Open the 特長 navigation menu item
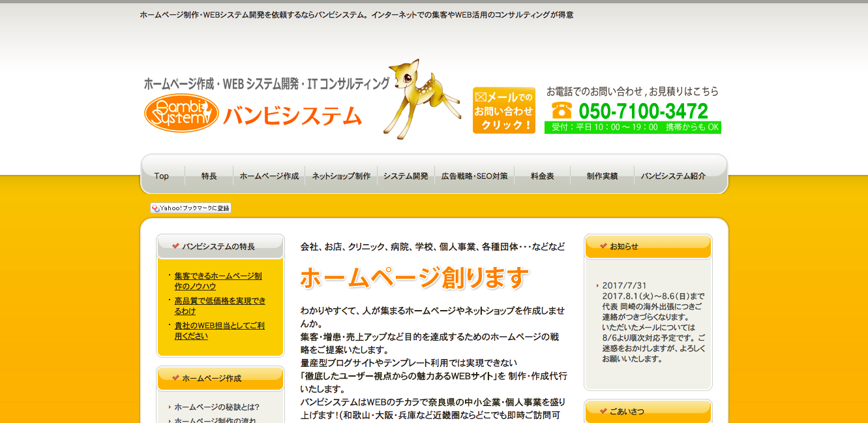This screenshot has height=423, width=868. point(209,176)
